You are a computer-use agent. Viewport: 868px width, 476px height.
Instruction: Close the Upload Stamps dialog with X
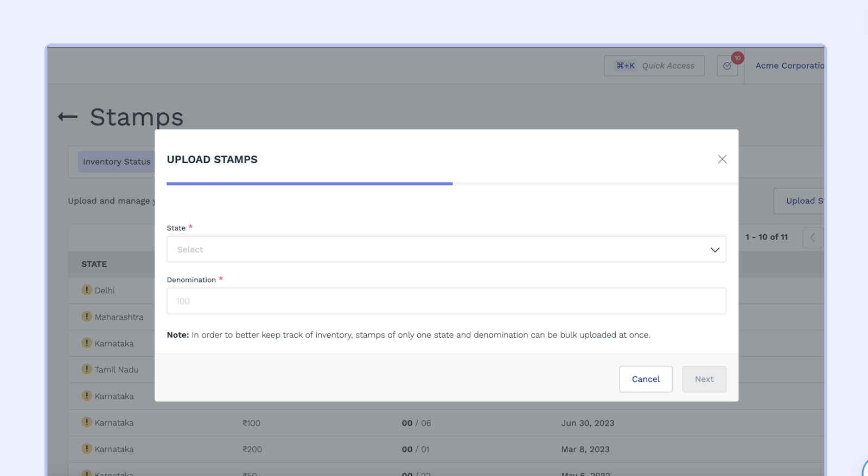722,159
